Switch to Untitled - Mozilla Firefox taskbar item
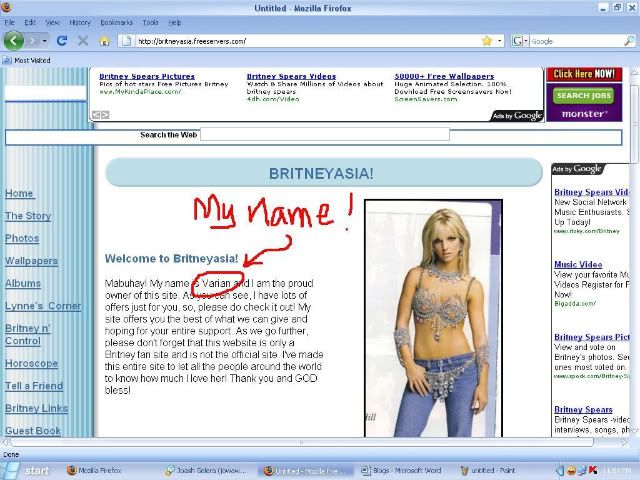 (x=304, y=471)
